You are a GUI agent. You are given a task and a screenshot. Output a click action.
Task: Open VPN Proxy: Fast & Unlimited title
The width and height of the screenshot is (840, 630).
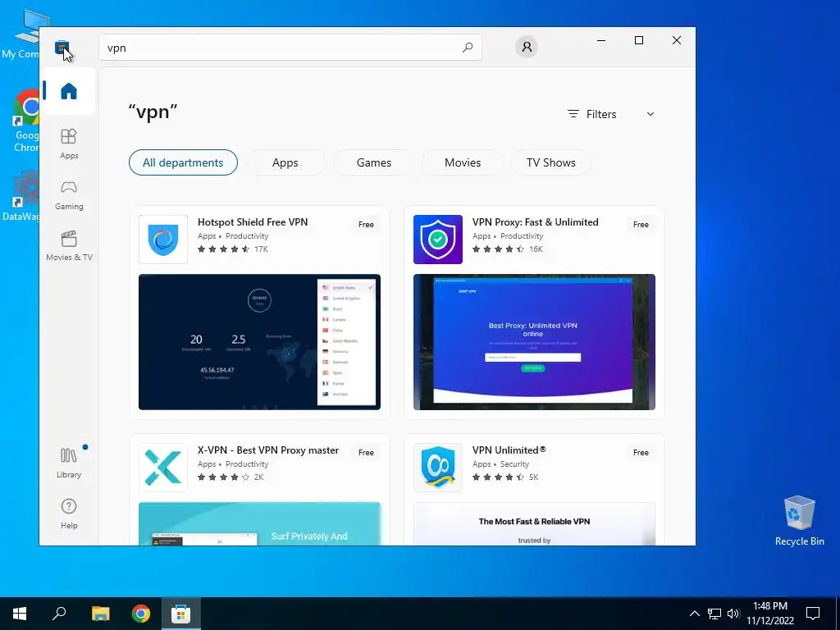point(535,221)
